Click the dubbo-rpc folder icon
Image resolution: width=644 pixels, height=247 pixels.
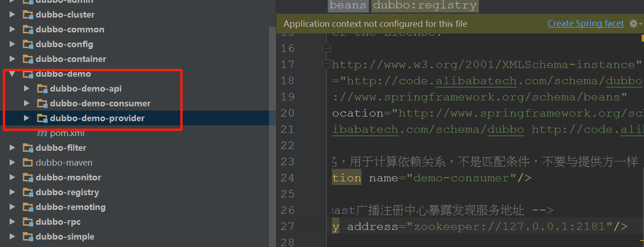pos(28,222)
